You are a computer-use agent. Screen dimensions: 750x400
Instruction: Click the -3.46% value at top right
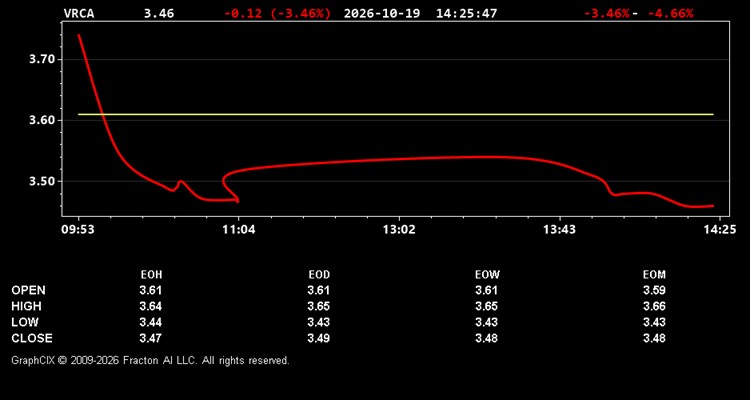607,13
